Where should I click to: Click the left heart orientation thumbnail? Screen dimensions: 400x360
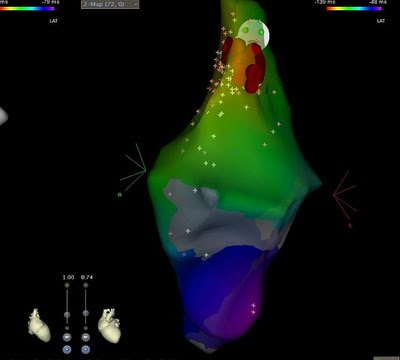pyautogui.click(x=39, y=325)
